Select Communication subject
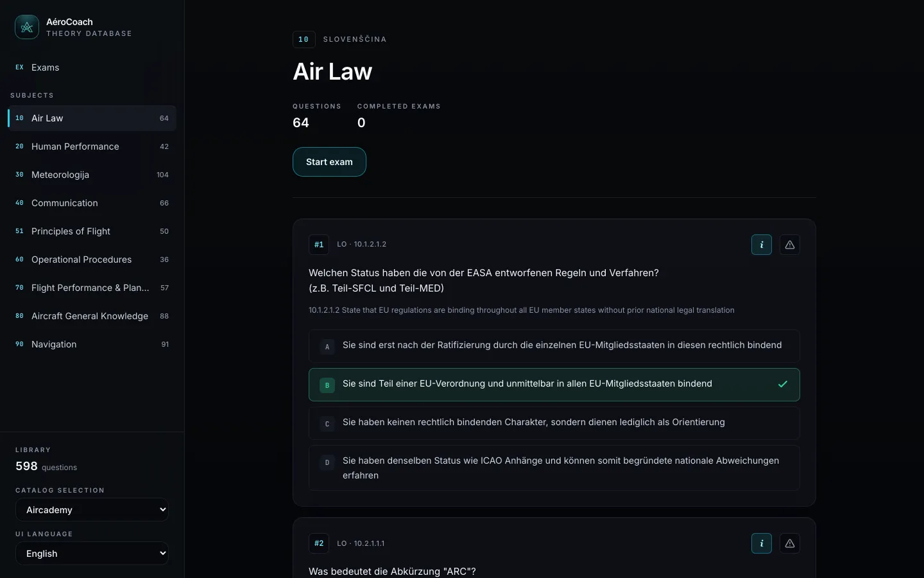 [92, 203]
